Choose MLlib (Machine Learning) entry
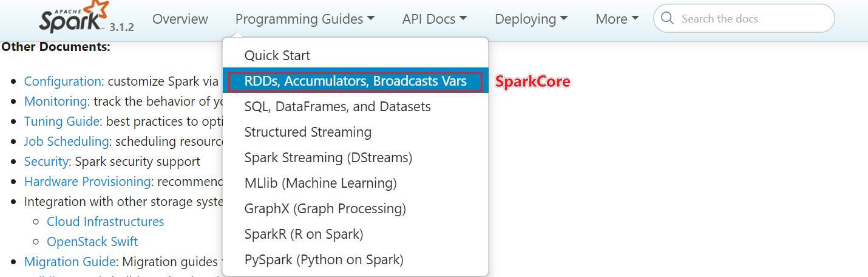The image size is (868, 277). (356, 183)
